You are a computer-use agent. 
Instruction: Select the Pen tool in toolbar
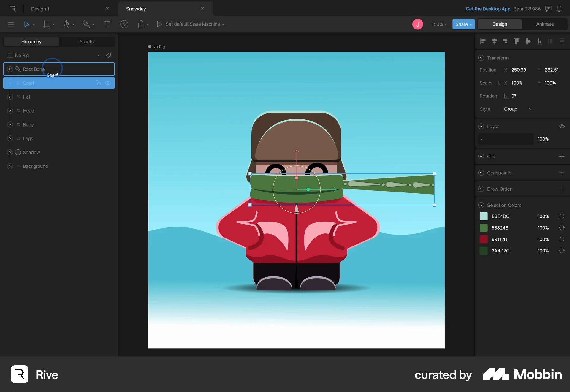[x=66, y=24]
